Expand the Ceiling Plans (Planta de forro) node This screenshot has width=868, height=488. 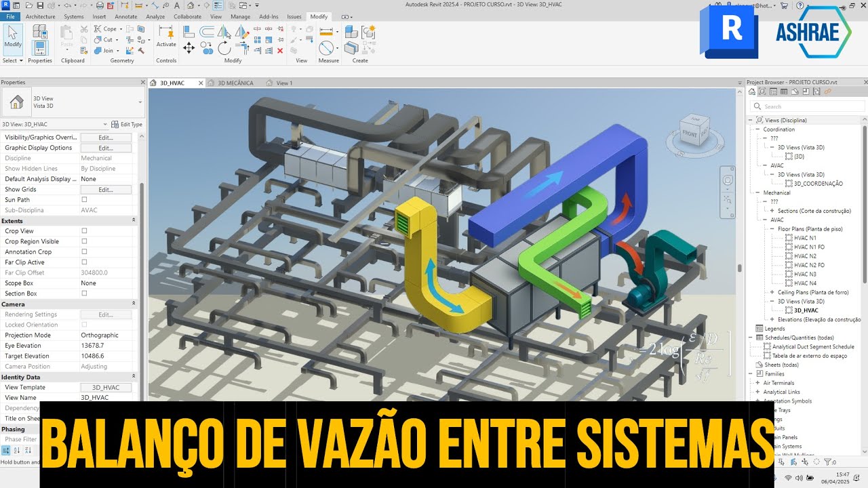772,292
